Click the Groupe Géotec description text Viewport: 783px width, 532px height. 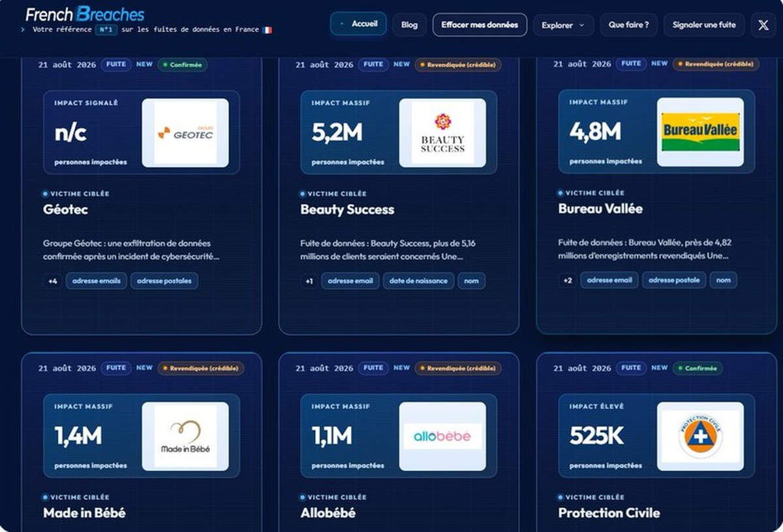[x=131, y=250]
